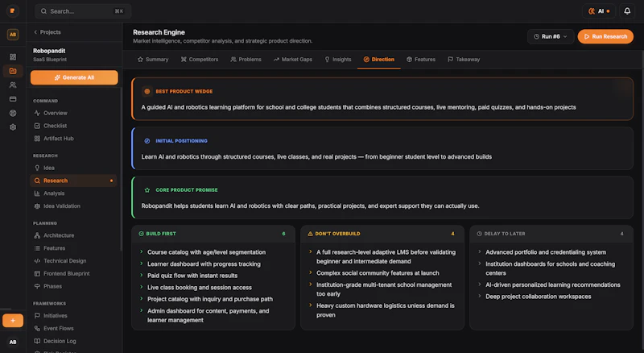Click 'AI-driven personalized learning recommendations' text
This screenshot has width=644, height=353.
click(x=553, y=284)
